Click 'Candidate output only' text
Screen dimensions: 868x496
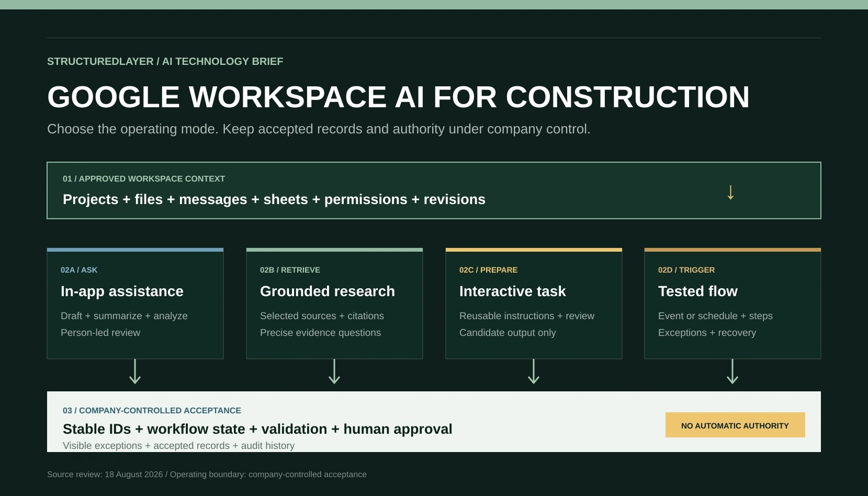click(508, 333)
